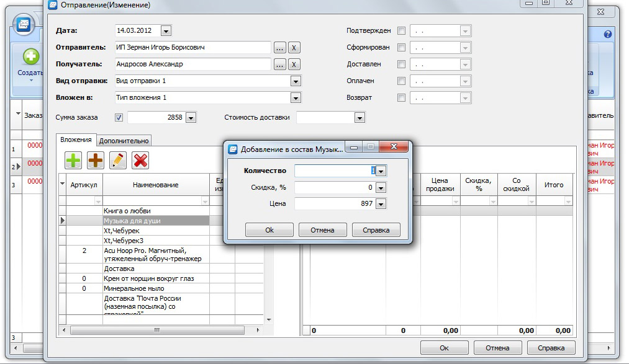Screen dimensions: 629x364
Task: Clear the Получатель field with X button
Action: click(294, 64)
